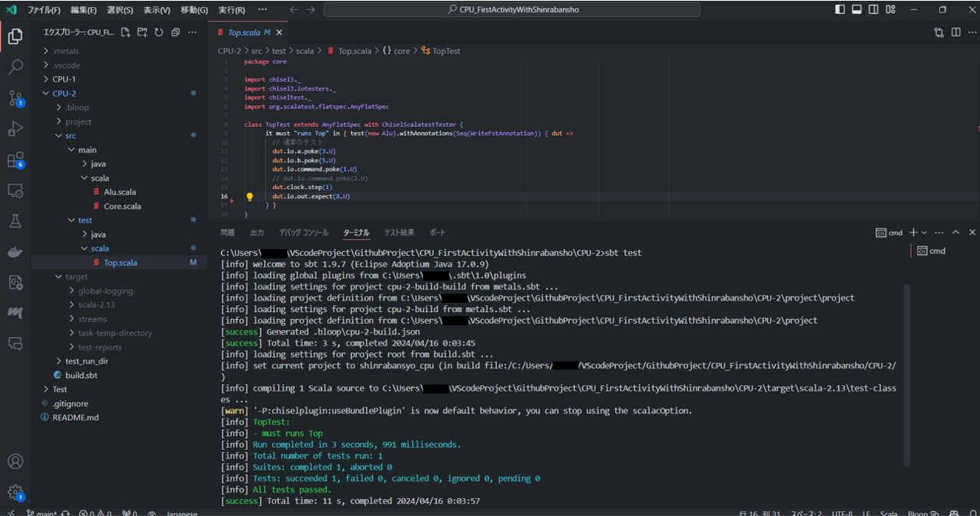Click the New File icon in Explorer

(x=125, y=33)
